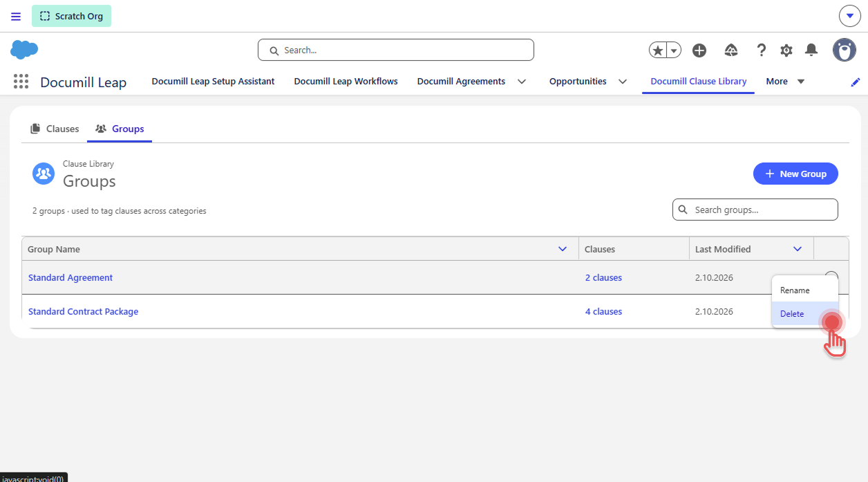Screen dimensions: 868x482
Task: Open the Documill Leap Setup Assistant tab
Action: (213, 81)
